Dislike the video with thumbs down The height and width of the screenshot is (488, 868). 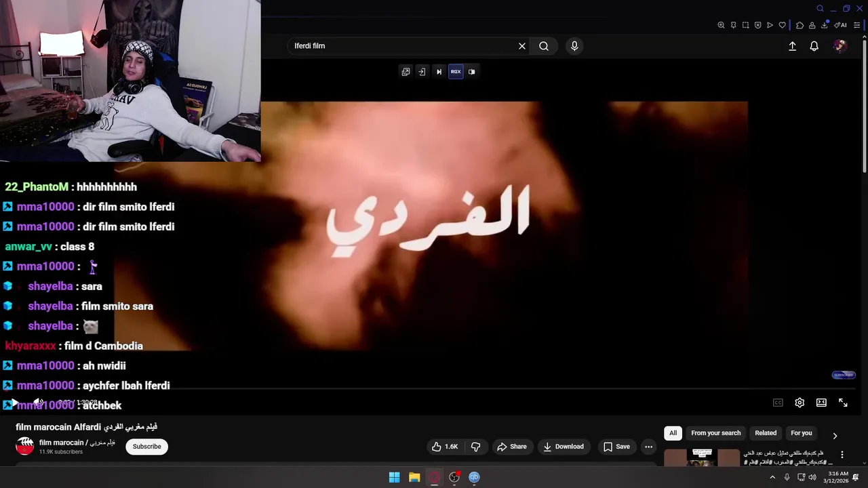[x=475, y=447]
